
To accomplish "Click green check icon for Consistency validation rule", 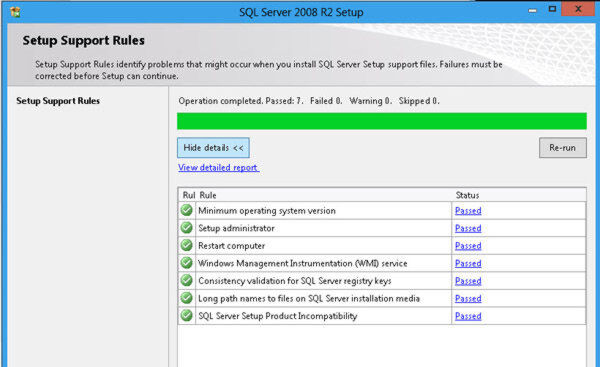I will (186, 281).
